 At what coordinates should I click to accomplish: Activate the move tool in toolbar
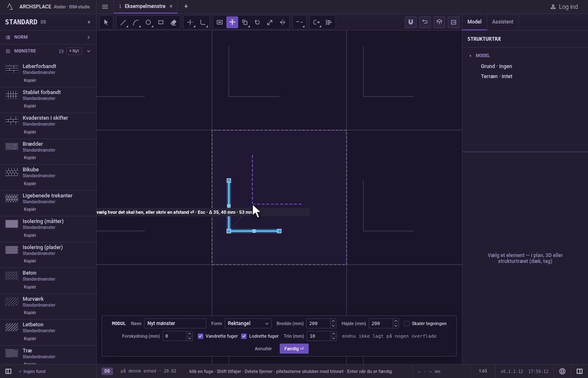coord(232,22)
